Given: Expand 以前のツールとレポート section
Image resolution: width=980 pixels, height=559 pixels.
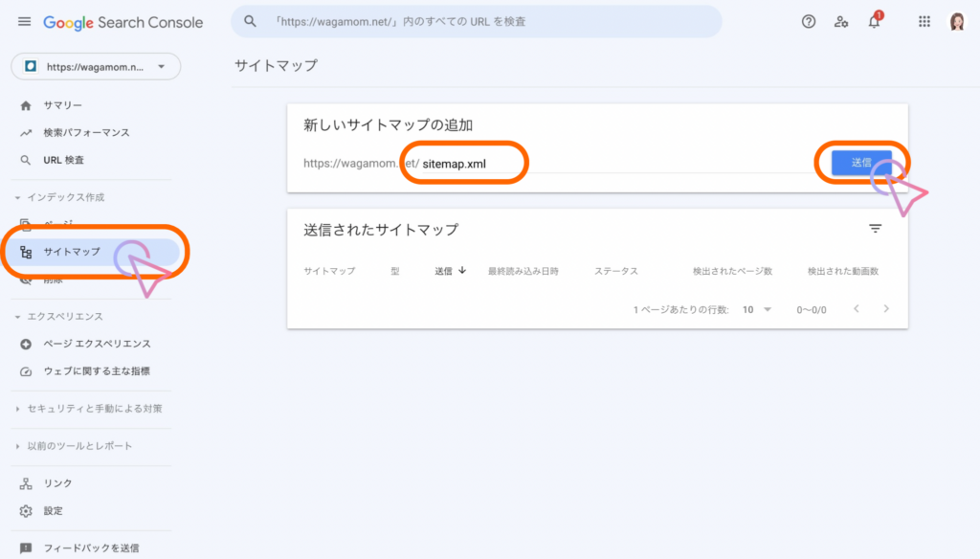Looking at the screenshot, I should pos(75,446).
